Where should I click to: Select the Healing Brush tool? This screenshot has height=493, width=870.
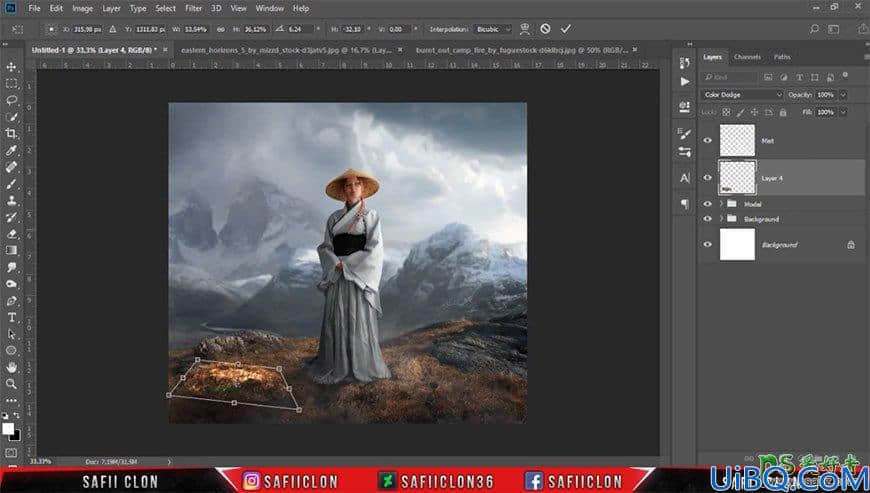[11, 167]
